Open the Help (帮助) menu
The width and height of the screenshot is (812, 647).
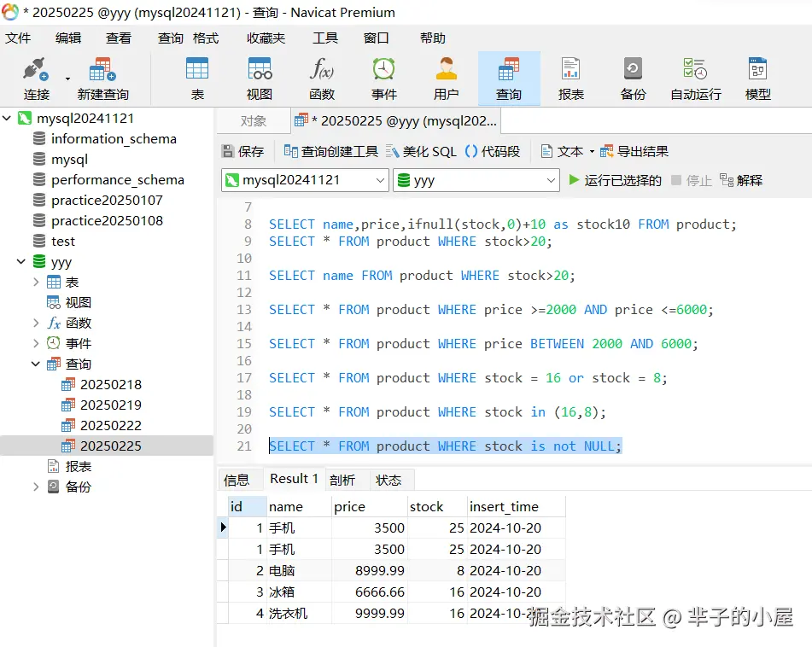(x=432, y=38)
